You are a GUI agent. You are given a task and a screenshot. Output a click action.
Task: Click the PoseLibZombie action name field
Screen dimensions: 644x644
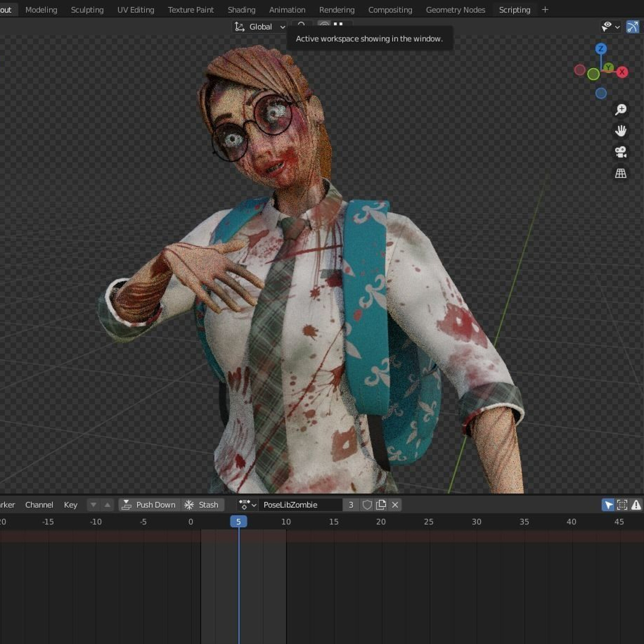coord(301,505)
